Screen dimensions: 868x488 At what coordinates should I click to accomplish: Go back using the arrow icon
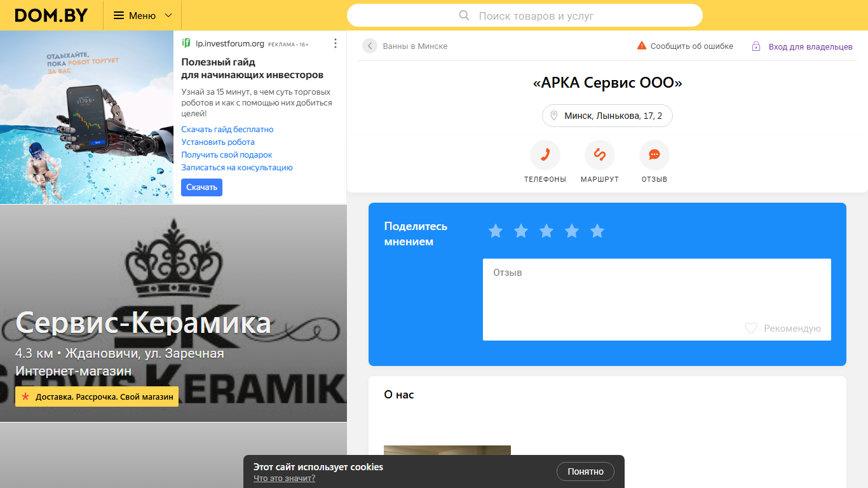(x=370, y=46)
